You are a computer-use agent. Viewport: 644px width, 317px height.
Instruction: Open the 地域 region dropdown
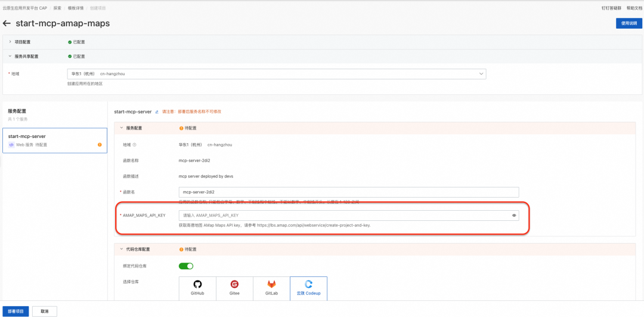tap(277, 74)
